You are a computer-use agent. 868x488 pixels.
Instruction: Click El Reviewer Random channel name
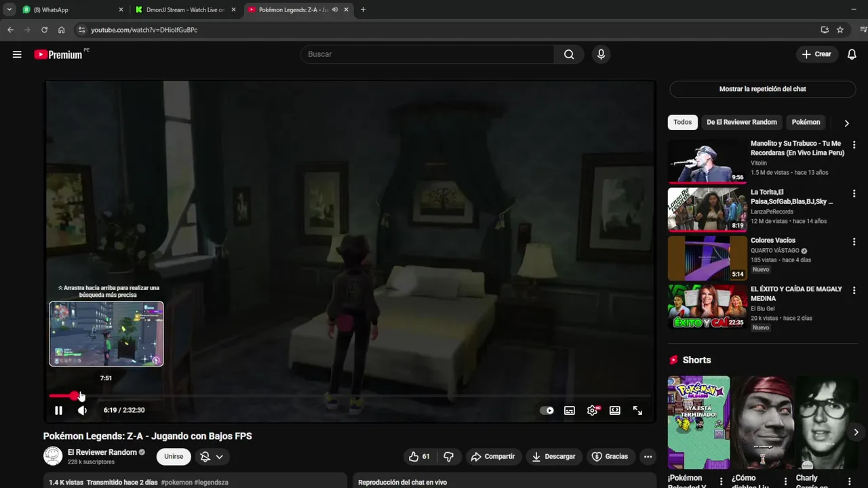tap(102, 452)
